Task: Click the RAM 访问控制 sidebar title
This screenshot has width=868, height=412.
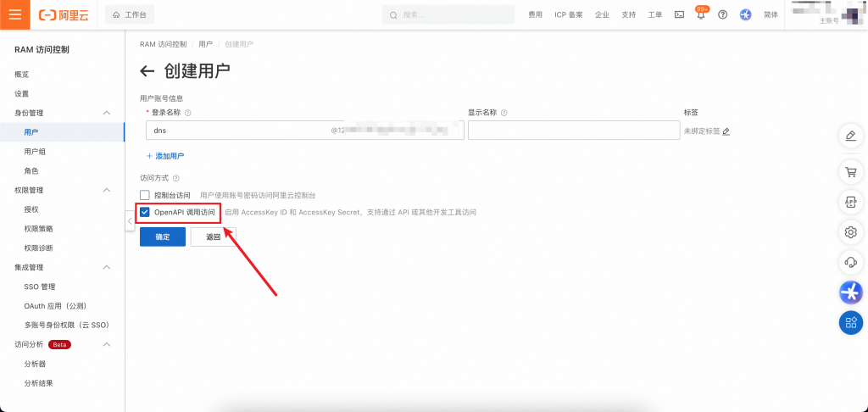Action: coord(42,50)
